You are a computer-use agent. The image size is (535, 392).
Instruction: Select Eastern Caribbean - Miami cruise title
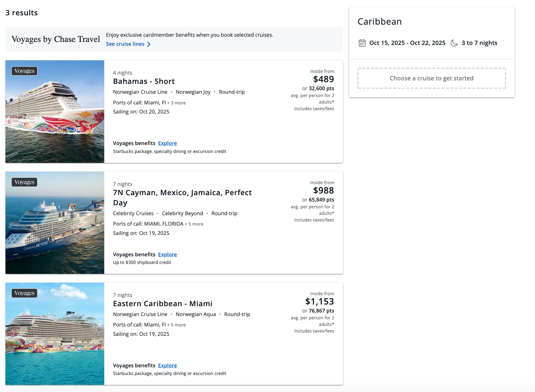tap(162, 304)
